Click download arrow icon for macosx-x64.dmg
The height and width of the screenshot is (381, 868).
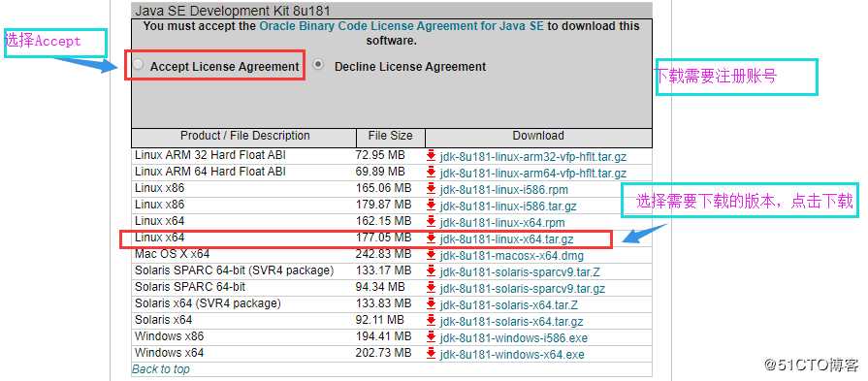(432, 255)
